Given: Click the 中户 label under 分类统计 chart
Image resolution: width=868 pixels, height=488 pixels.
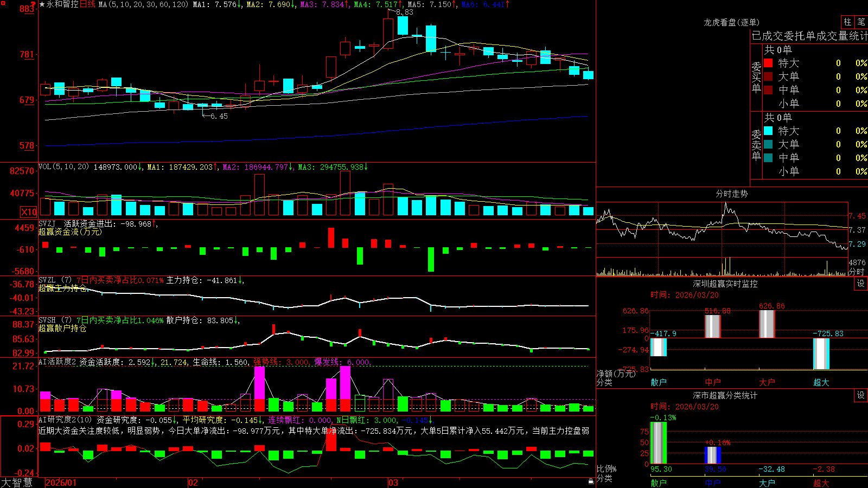Looking at the screenshot, I should point(713,483).
